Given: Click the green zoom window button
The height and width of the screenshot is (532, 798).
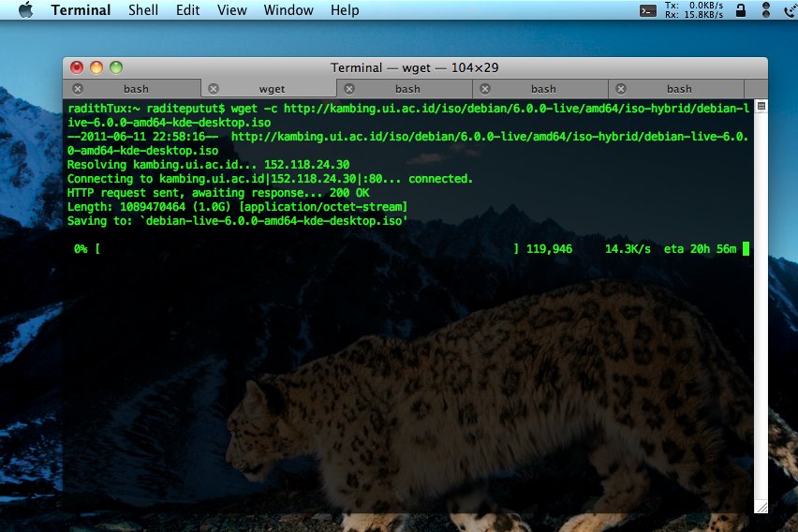Looking at the screenshot, I should click(x=116, y=67).
